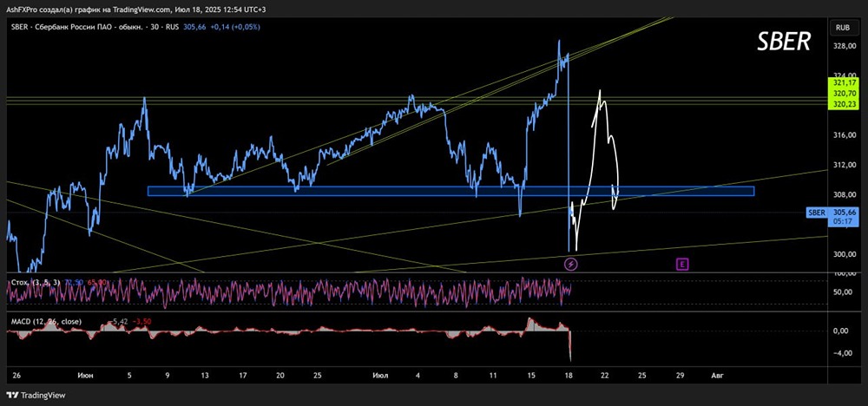Screen dimensions: 868x406
Task: Click the purple E earnings marker
Action: click(x=682, y=264)
